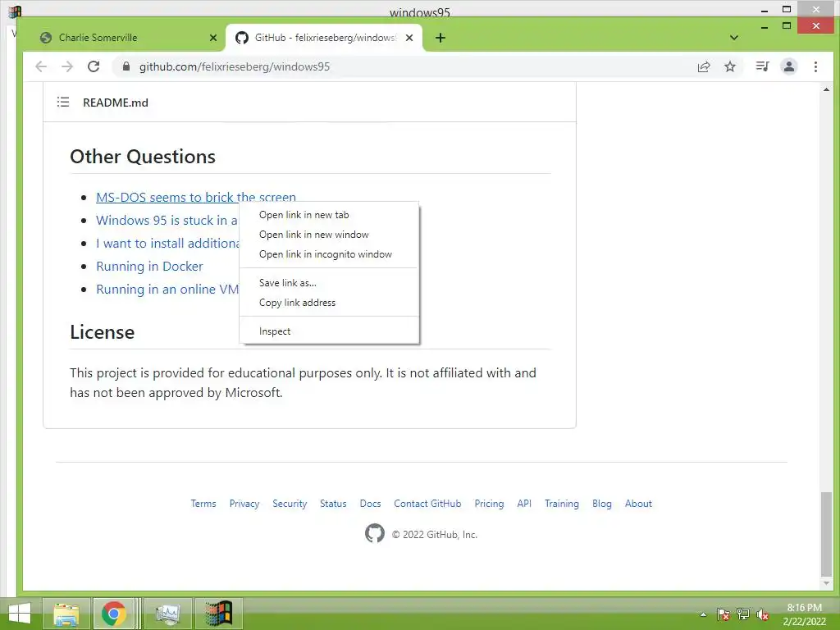Open the Windows 95 is stuck link

pos(167,220)
